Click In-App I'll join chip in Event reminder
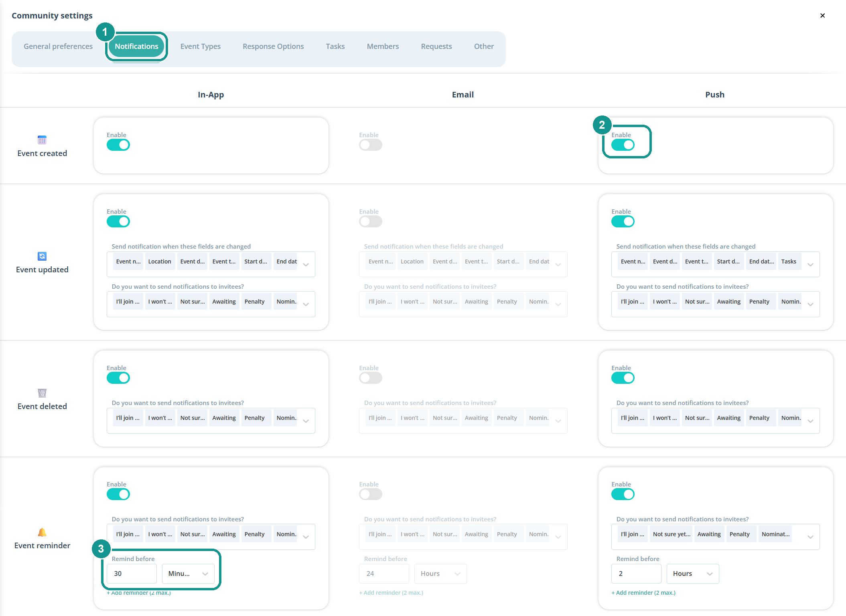The width and height of the screenshot is (846, 616). pyautogui.click(x=128, y=534)
